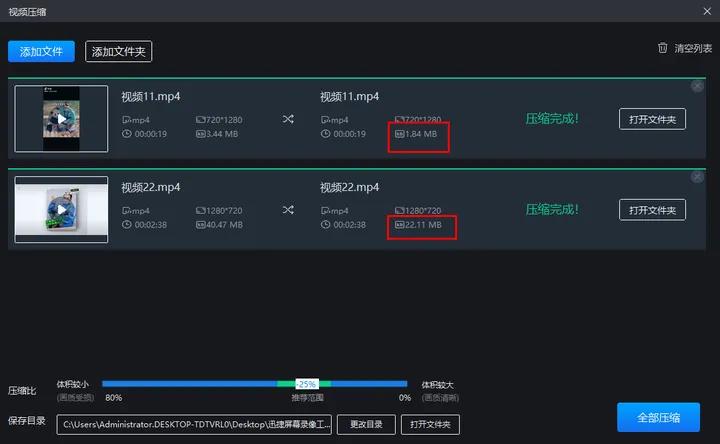Click the output 00:00:19 duration clock icon
Screen dimensions: 720x444
(x=326, y=134)
